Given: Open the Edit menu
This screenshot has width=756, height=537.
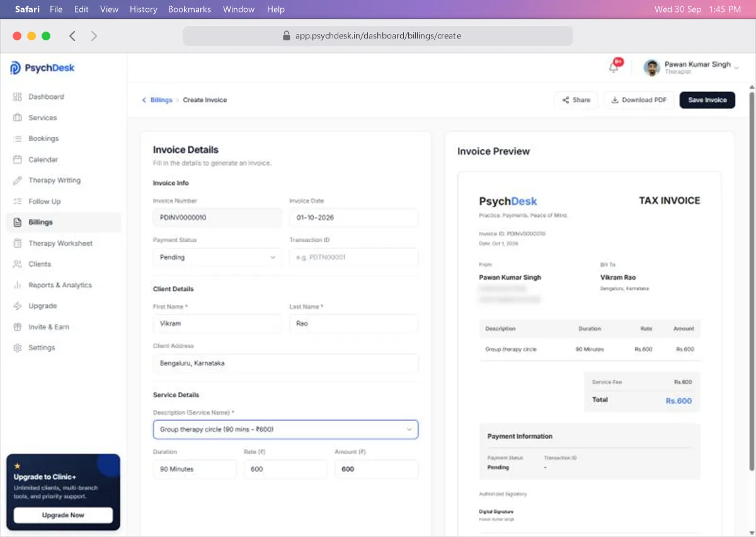Looking at the screenshot, I should (x=81, y=9).
